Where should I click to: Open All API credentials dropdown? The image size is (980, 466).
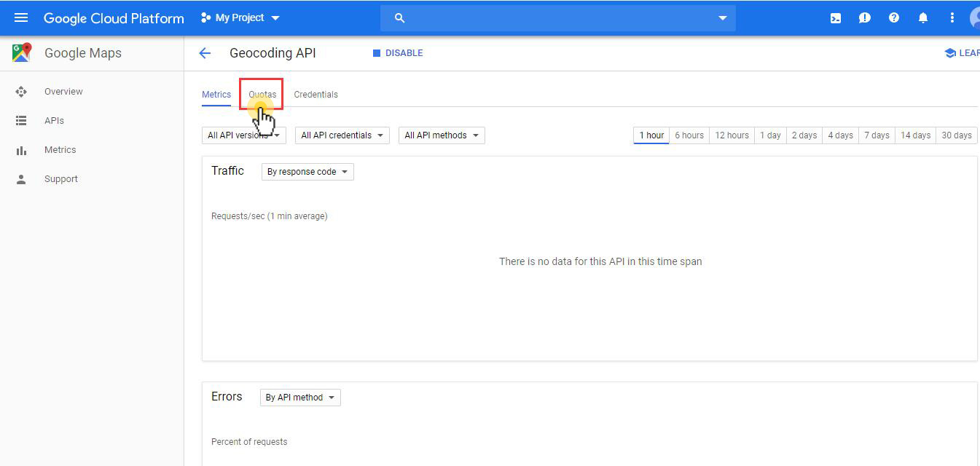coord(342,135)
